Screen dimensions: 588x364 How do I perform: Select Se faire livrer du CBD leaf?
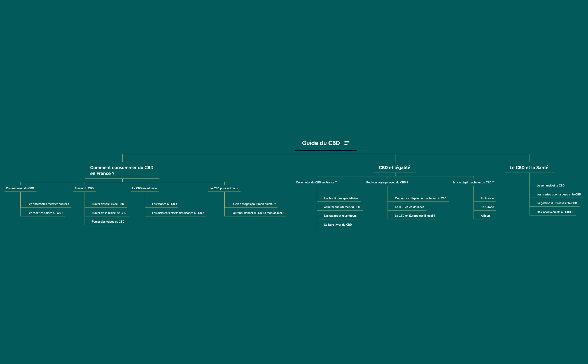[338, 225]
